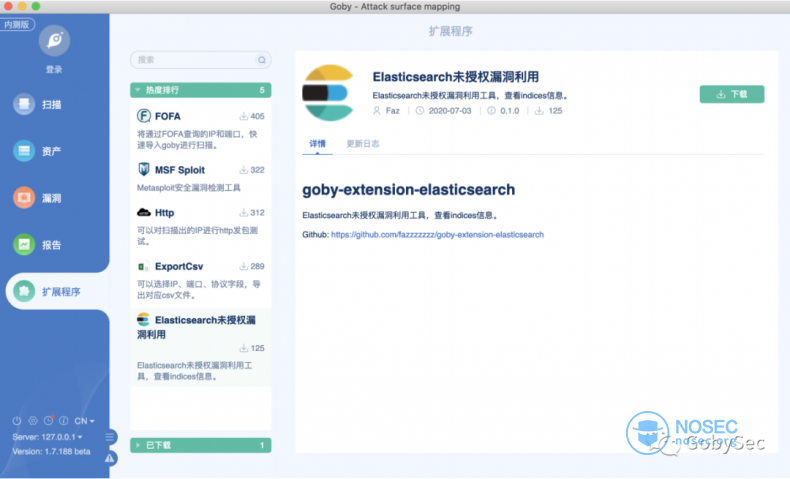Click the goby-extension-elasticsearch heading

point(409,189)
